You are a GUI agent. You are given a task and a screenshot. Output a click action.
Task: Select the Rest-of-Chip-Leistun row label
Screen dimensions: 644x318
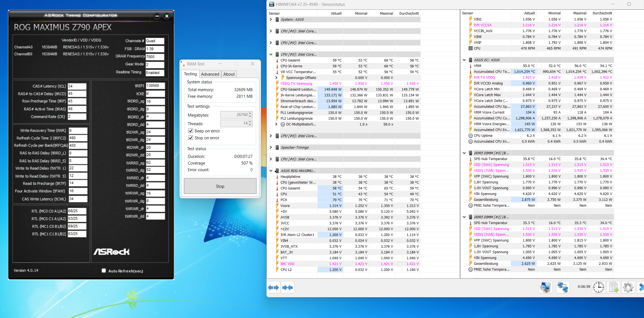pyautogui.click(x=298, y=107)
